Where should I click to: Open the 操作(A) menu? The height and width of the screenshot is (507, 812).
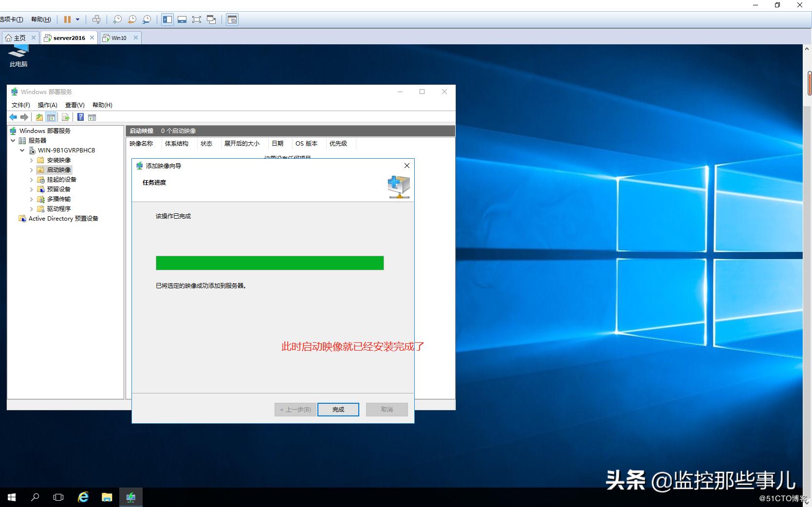[x=47, y=105]
